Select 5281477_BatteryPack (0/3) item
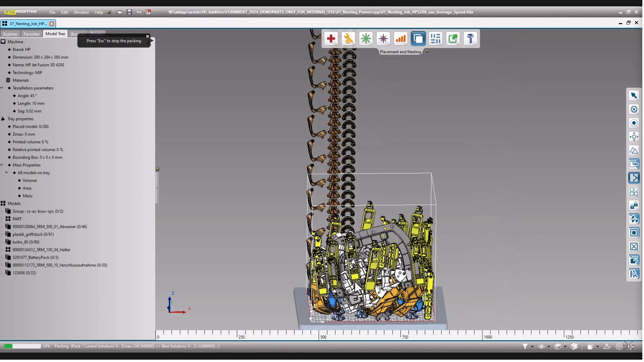Image resolution: width=644 pixels, height=362 pixels. 35,257
